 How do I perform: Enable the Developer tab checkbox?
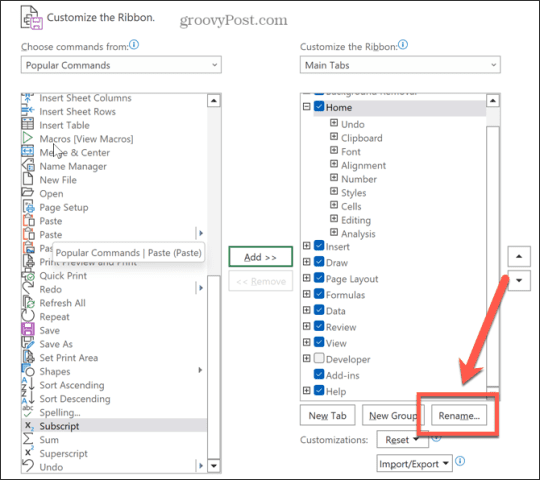319,358
